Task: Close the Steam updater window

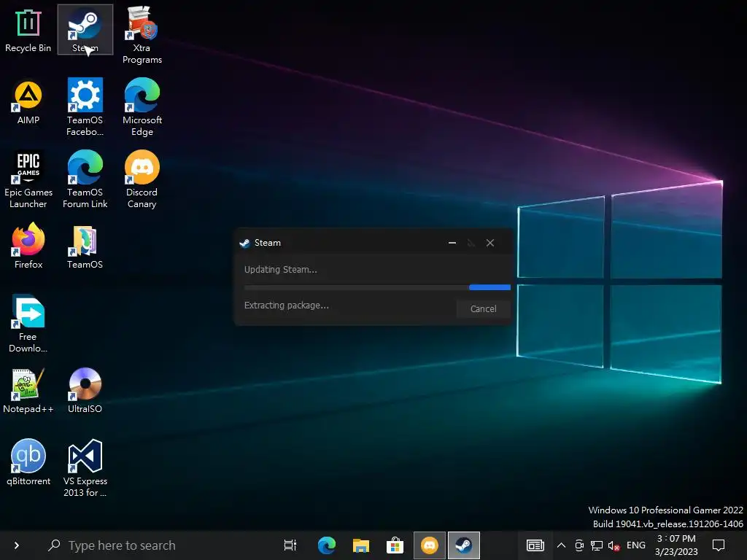Action: coord(489,243)
